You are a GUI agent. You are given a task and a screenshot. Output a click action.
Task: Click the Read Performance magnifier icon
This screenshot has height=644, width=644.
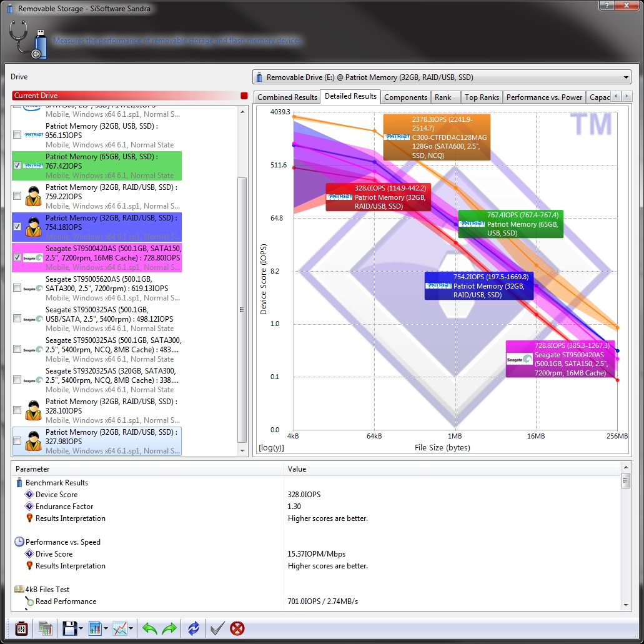(x=29, y=602)
